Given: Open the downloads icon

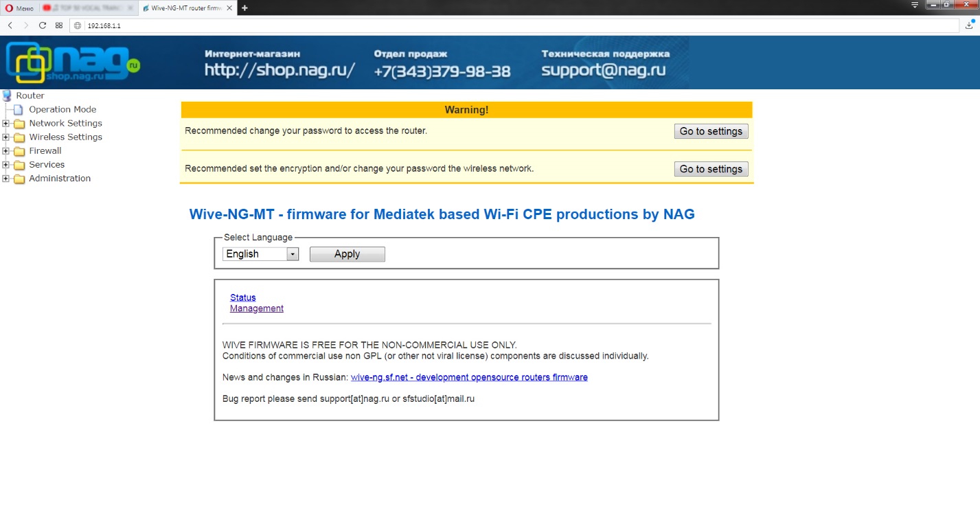Looking at the screenshot, I should 970,25.
